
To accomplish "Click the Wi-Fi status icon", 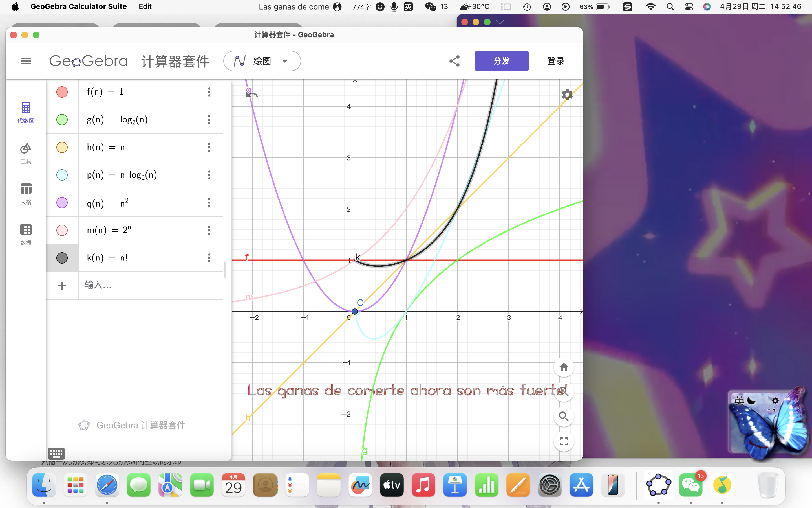I will 651,6.
